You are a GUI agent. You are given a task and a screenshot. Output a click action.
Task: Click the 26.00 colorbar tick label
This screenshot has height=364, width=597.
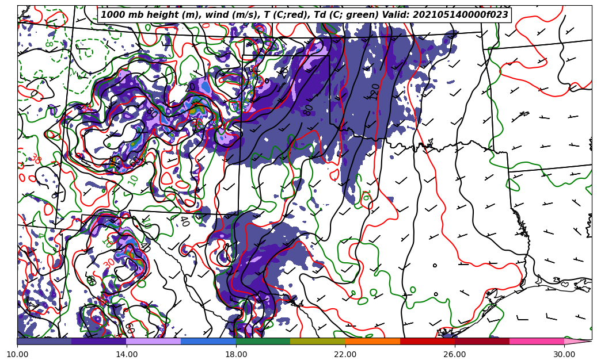(455, 354)
